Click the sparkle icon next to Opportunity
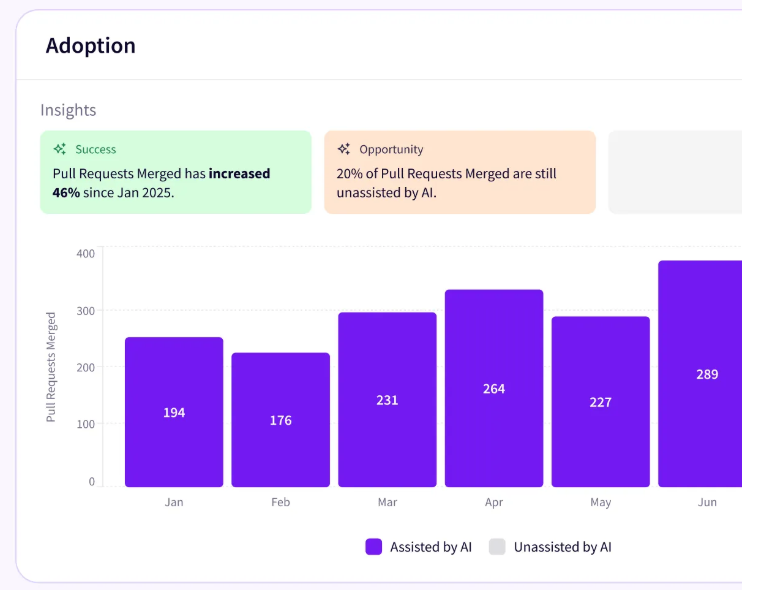The width and height of the screenshot is (761, 590). [x=344, y=149]
